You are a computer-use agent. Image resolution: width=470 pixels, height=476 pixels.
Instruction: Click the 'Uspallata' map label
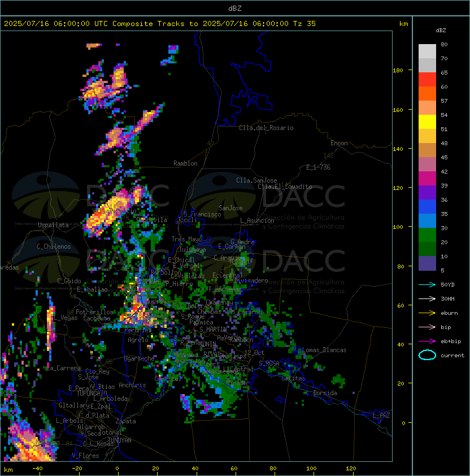click(53, 225)
